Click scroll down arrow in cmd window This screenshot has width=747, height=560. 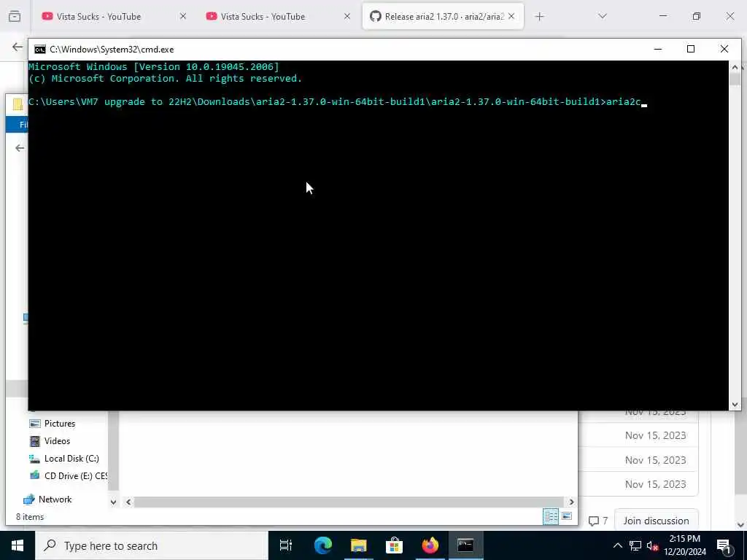(x=735, y=405)
